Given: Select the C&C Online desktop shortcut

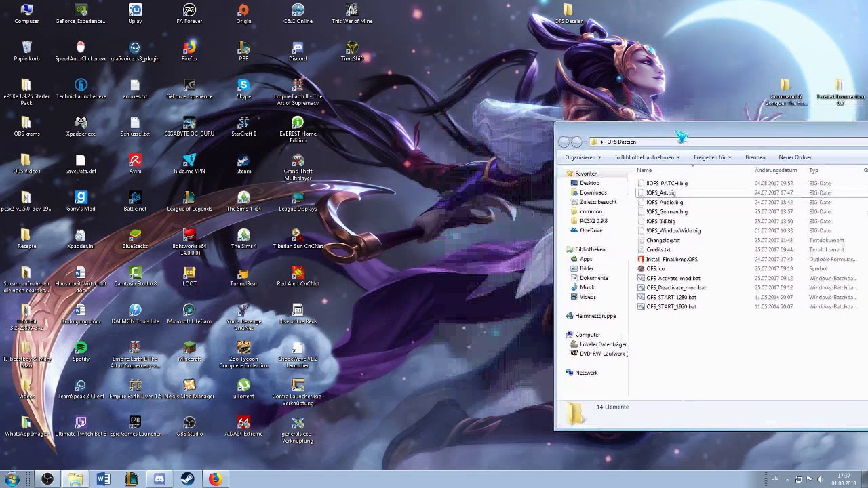Looking at the screenshot, I should click(x=298, y=14).
